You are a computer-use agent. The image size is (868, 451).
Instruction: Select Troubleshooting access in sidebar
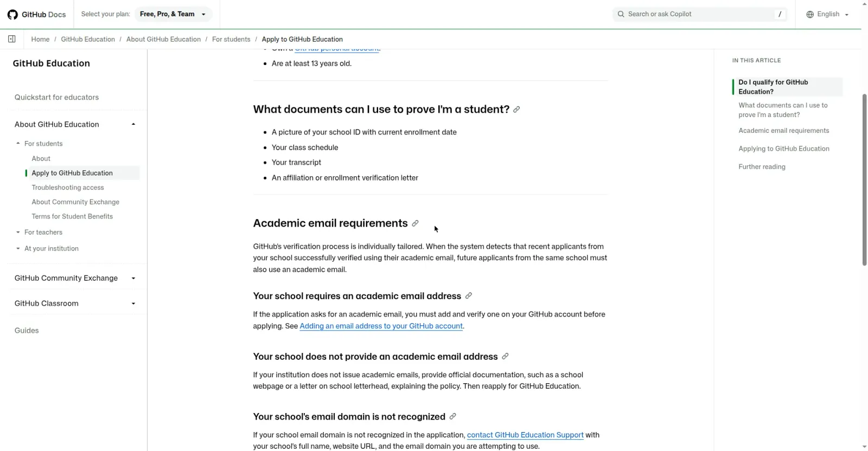click(68, 188)
